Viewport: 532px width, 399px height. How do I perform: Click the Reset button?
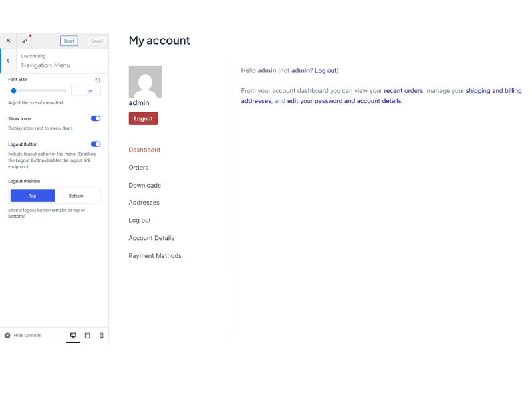68,40
